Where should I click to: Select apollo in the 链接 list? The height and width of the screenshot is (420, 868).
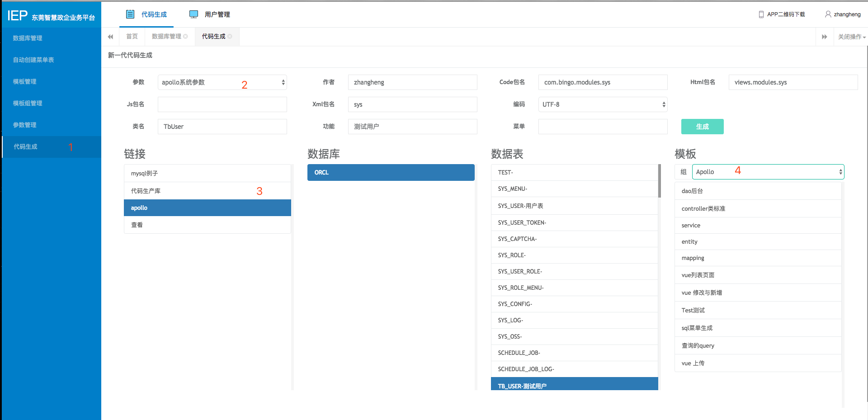[x=208, y=208]
